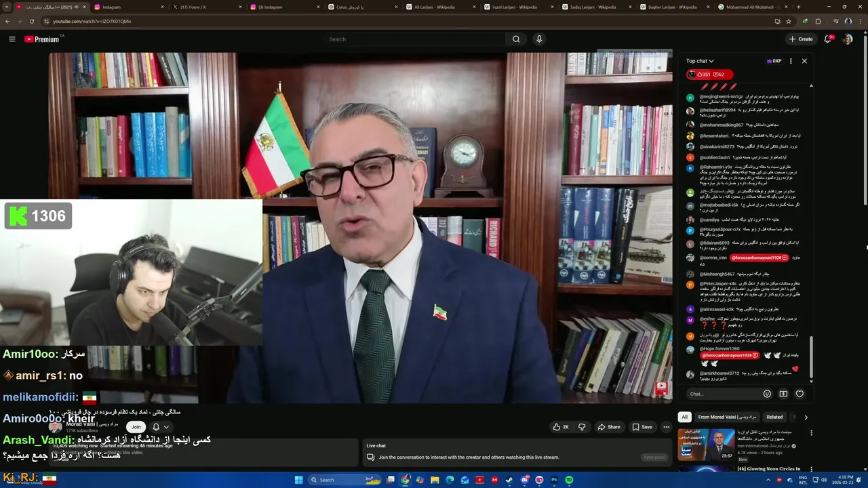Viewport: 868px width, 488px height.
Task: Go back in browser history
Action: tap(7, 21)
